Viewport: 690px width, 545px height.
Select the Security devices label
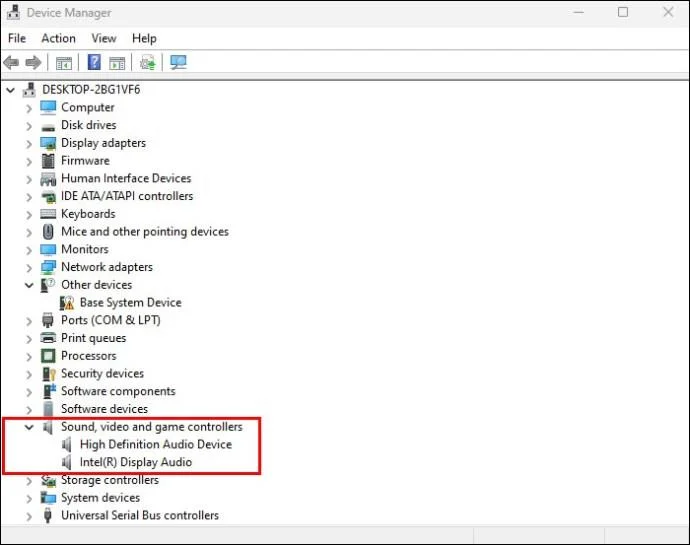click(x=103, y=373)
